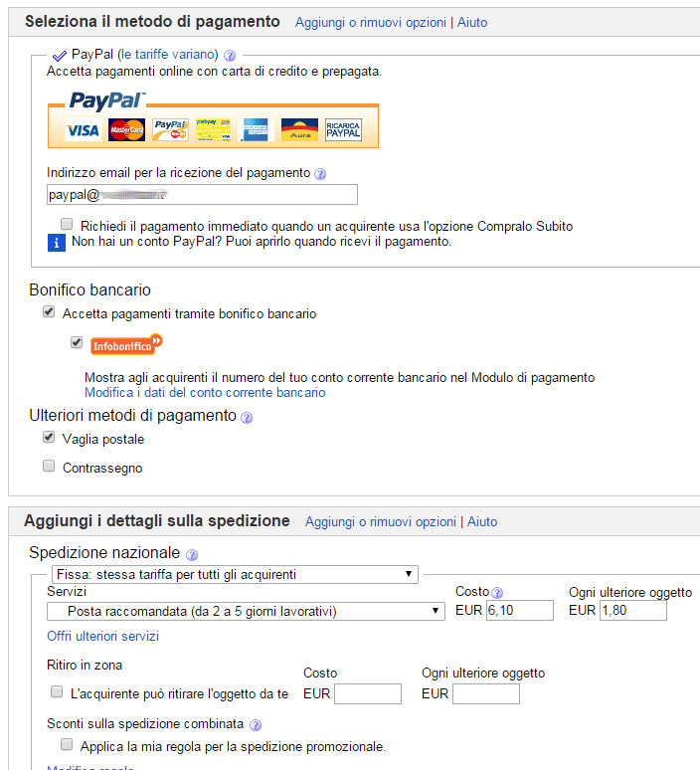Click help icon next to Ulteriori metodi di pagamento
Screen dimensions: 700x770
[247, 418]
